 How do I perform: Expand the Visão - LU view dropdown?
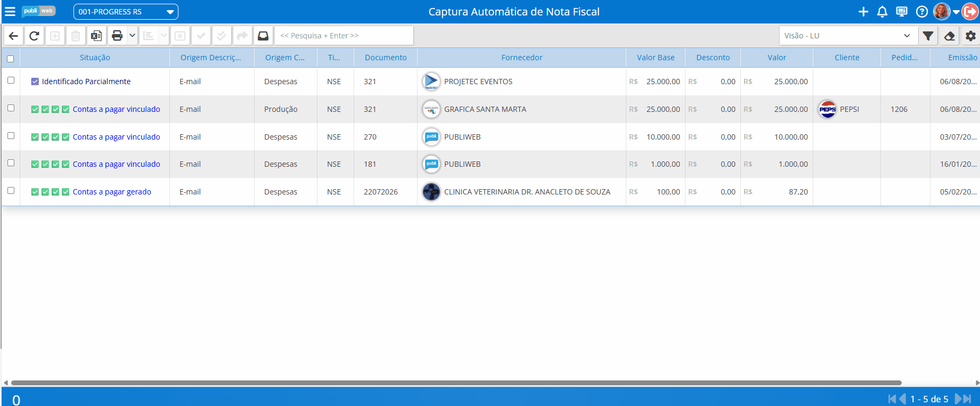click(x=848, y=36)
